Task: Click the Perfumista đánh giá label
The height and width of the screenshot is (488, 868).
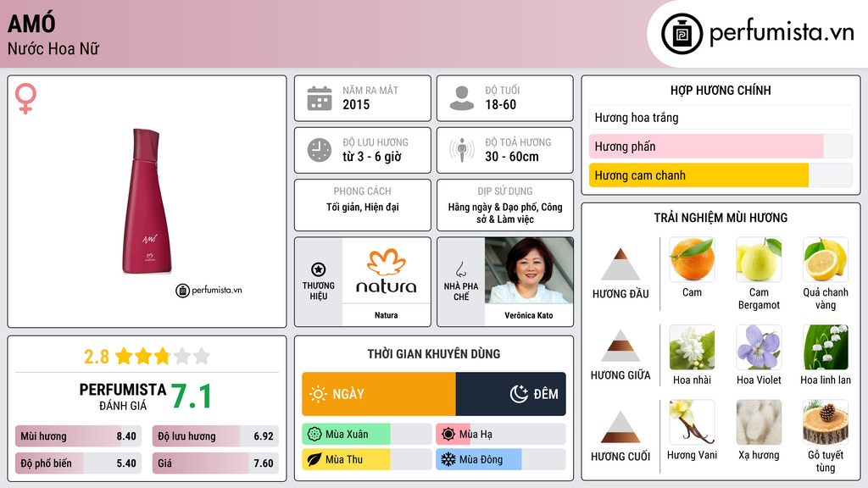Action: (x=122, y=396)
